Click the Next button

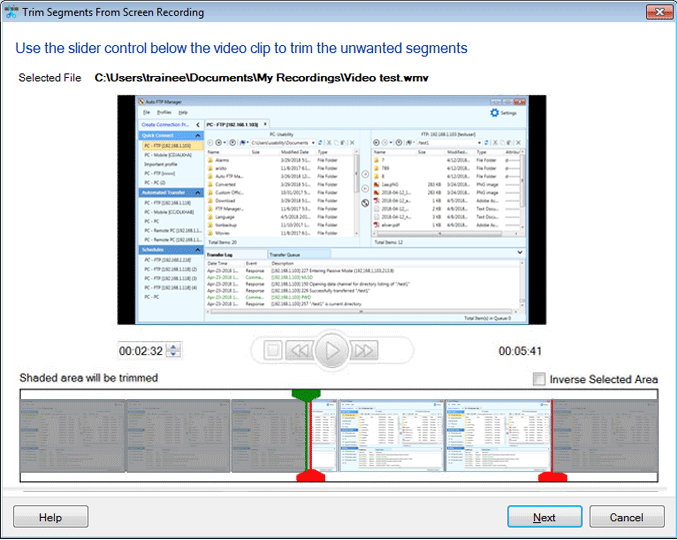544,517
